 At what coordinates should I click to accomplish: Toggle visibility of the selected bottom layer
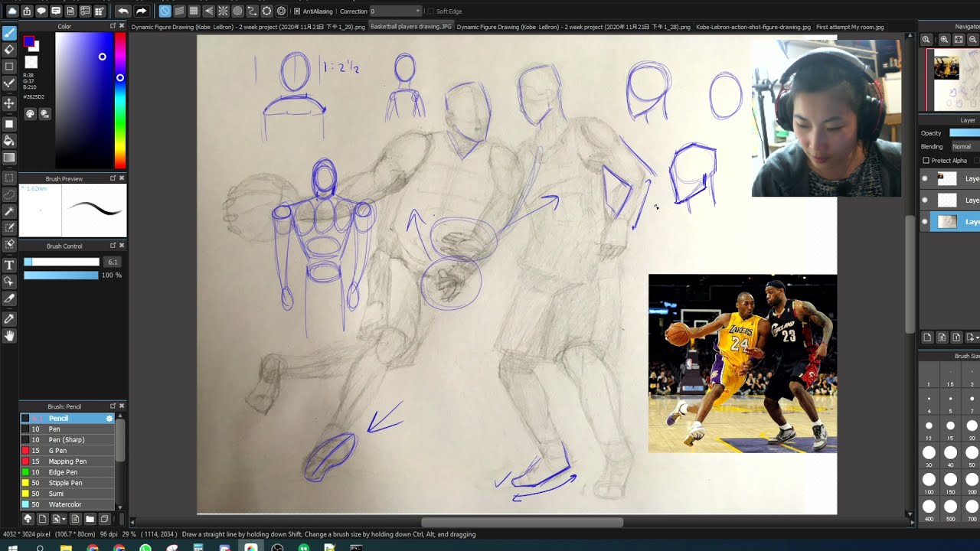pyautogui.click(x=924, y=222)
